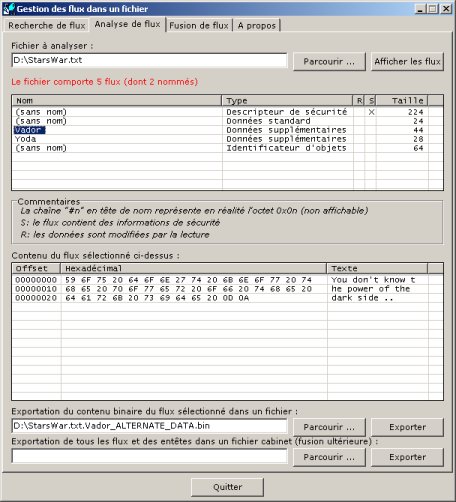Image resolution: width=456 pixels, height=502 pixels.
Task: Select the Descripteur de sécurité stream row
Action: [227, 112]
